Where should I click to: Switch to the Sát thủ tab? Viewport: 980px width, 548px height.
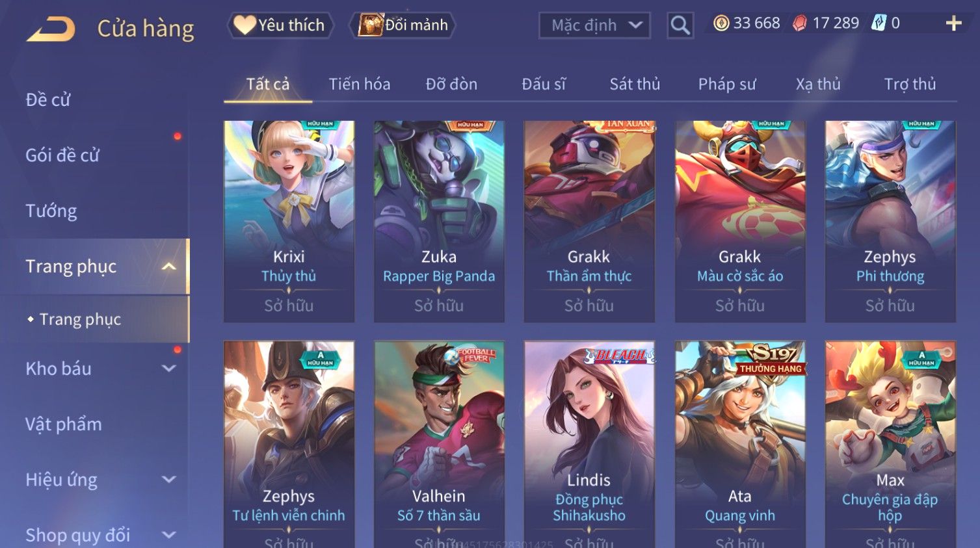(x=635, y=84)
